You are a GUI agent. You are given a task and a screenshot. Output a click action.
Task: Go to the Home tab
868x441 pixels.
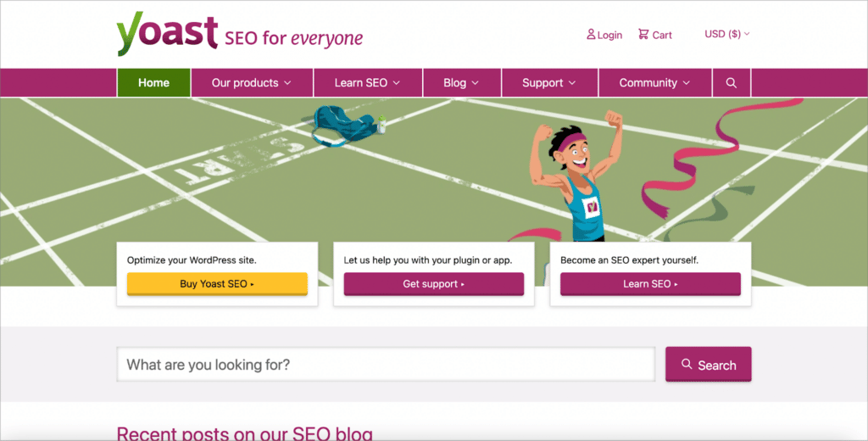pos(153,82)
